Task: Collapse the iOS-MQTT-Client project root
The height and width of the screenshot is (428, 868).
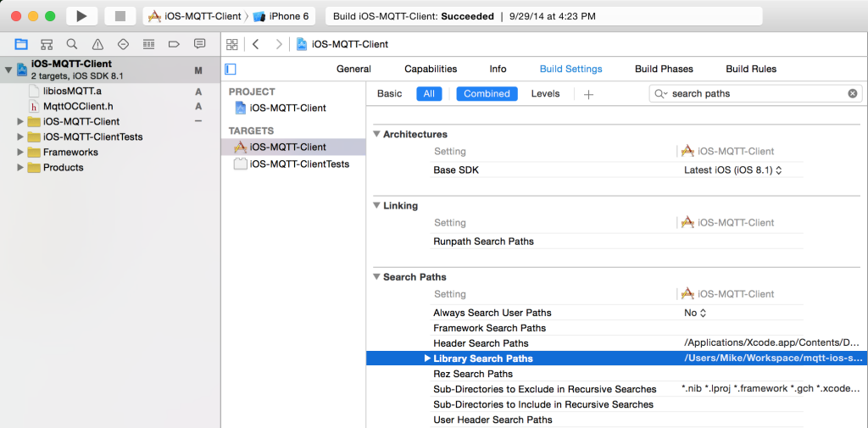Action: 8,70
